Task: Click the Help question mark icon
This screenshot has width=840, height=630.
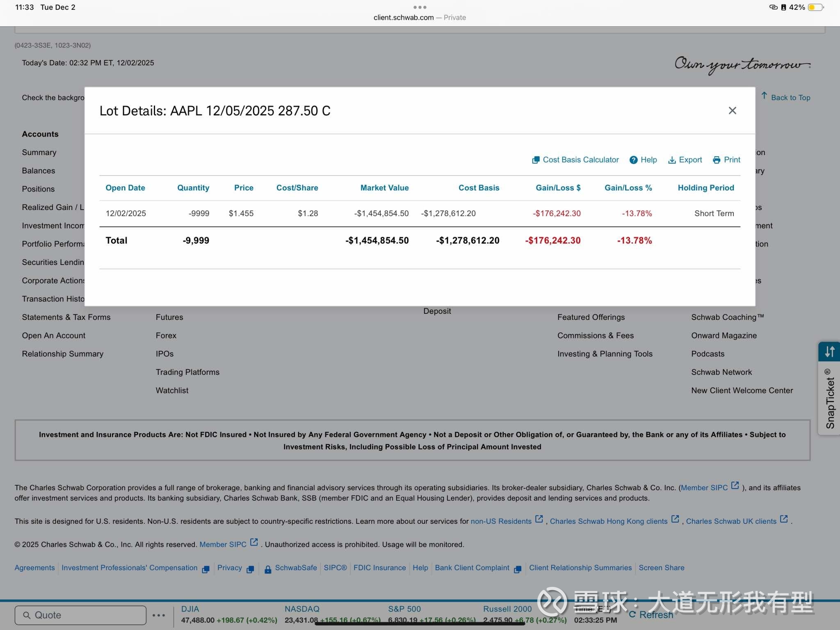Action: 633,160
